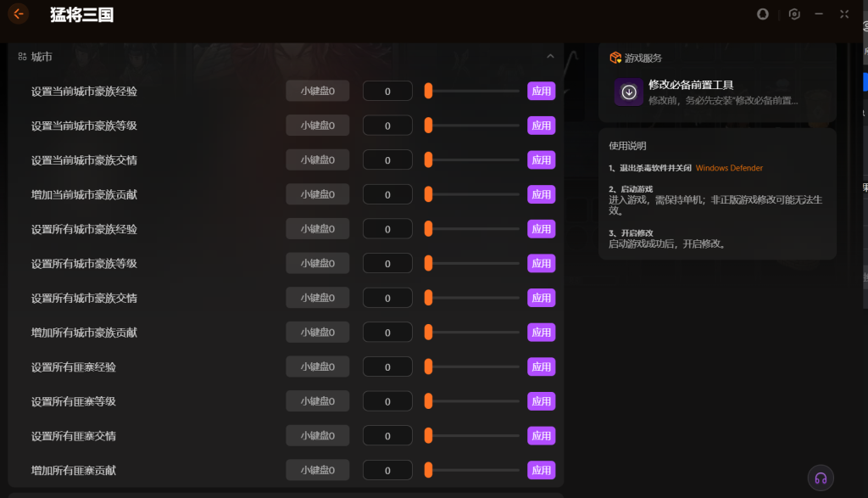
Task: Open the settings hexagon icon in title bar
Action: tap(794, 14)
